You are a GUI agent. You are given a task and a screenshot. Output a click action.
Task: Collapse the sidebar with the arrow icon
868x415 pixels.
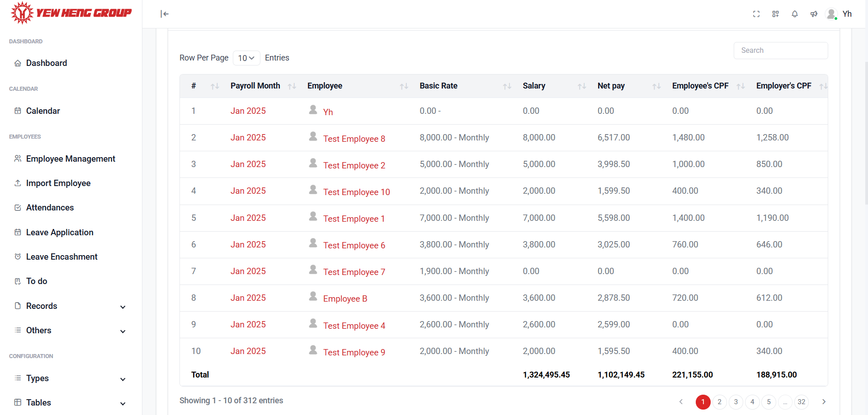pyautogui.click(x=165, y=14)
